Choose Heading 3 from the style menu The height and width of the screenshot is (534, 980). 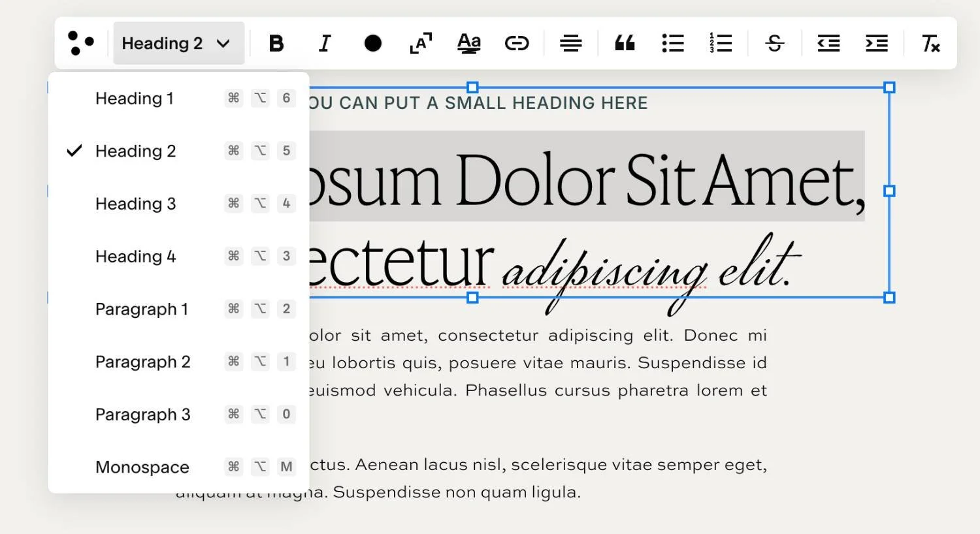[178, 204]
